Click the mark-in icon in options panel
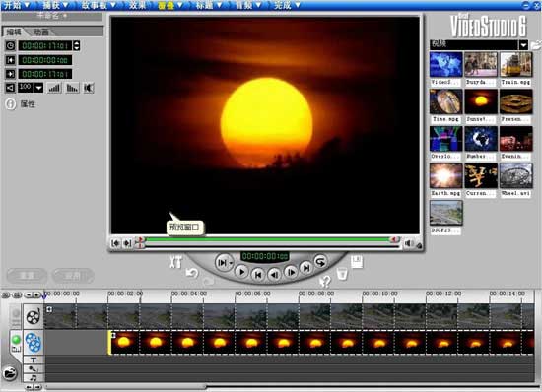Image resolution: width=542 pixels, height=392 pixels. 11,60
